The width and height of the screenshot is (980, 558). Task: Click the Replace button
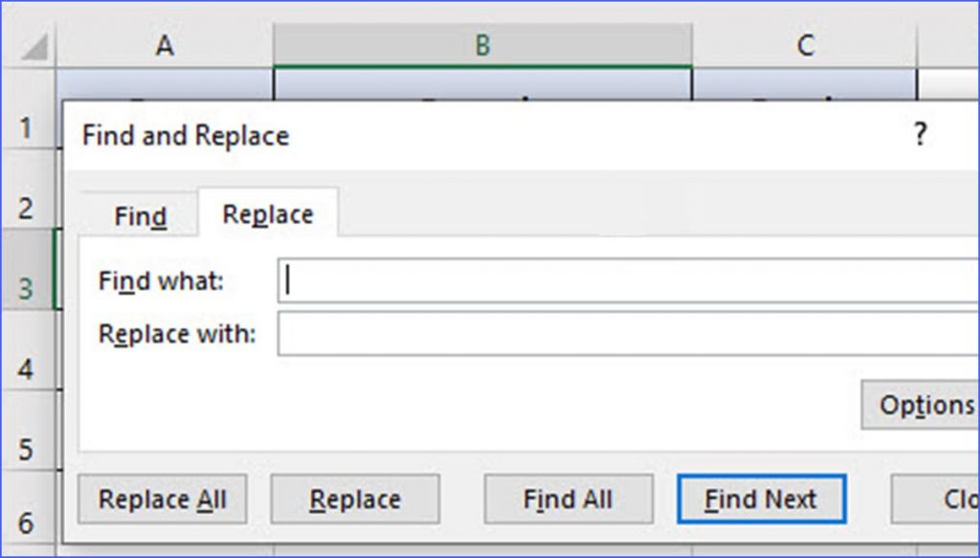355,499
